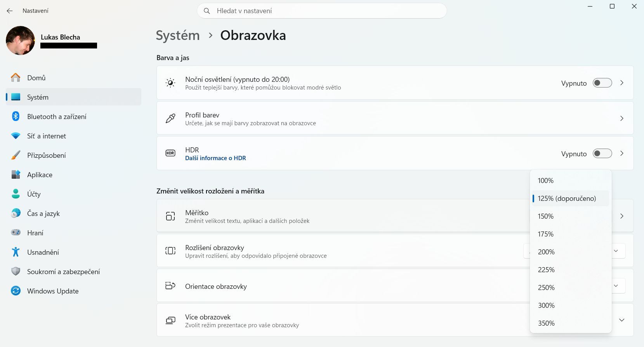This screenshot has height=347, width=644.
Task: Toggle Noční osvětlení switch on
Action: tap(602, 83)
